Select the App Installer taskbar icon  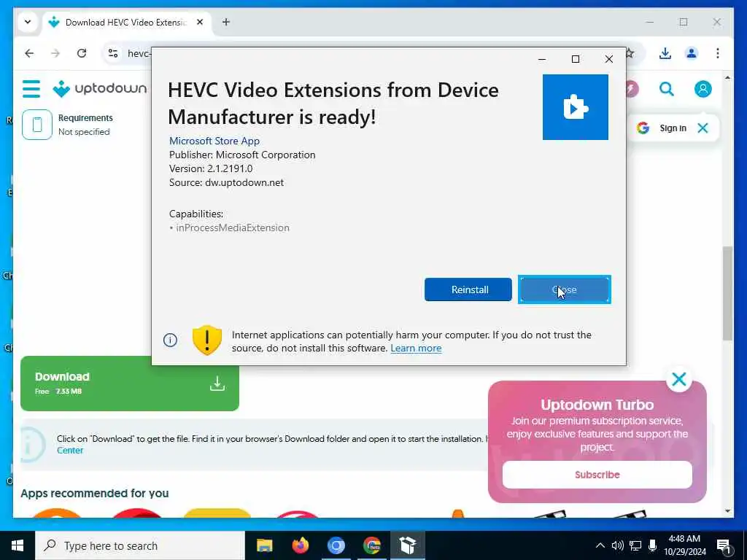coord(408,545)
